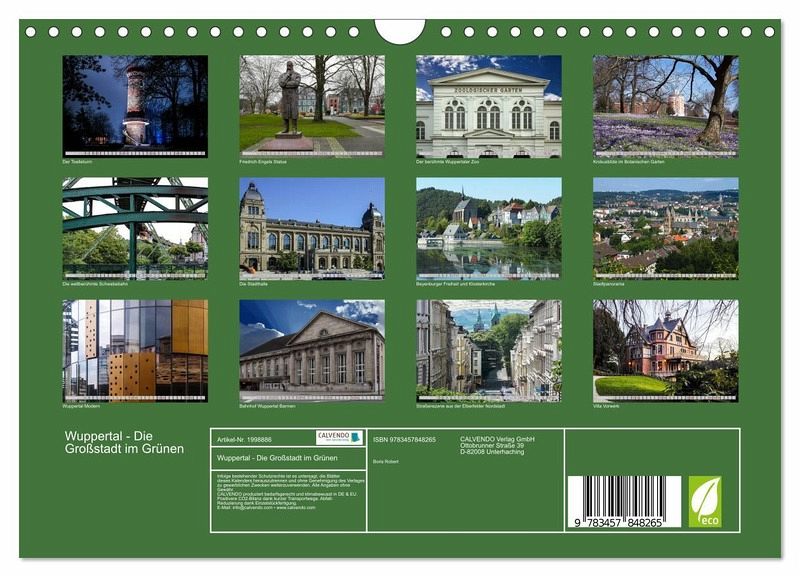Click caption 'Die Stadthalle'

pyautogui.click(x=254, y=284)
